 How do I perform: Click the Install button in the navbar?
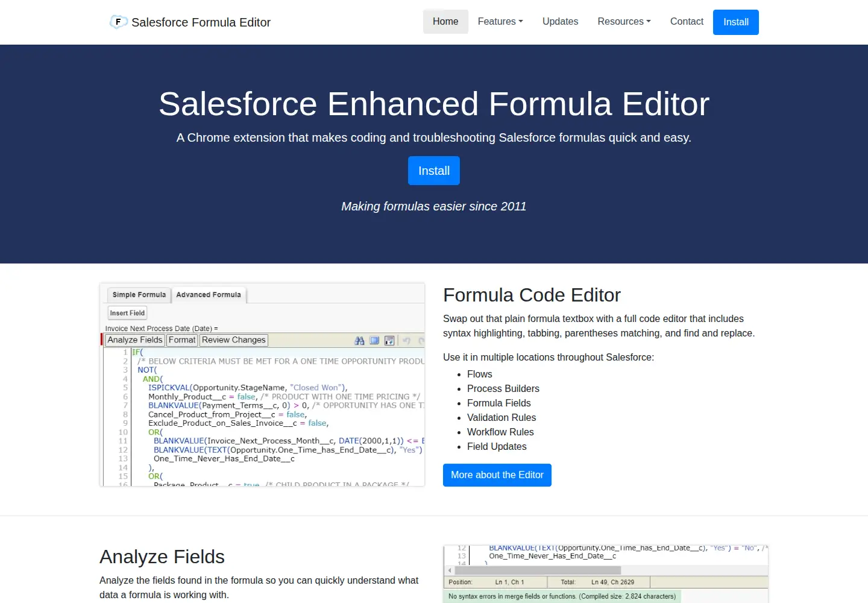[736, 22]
